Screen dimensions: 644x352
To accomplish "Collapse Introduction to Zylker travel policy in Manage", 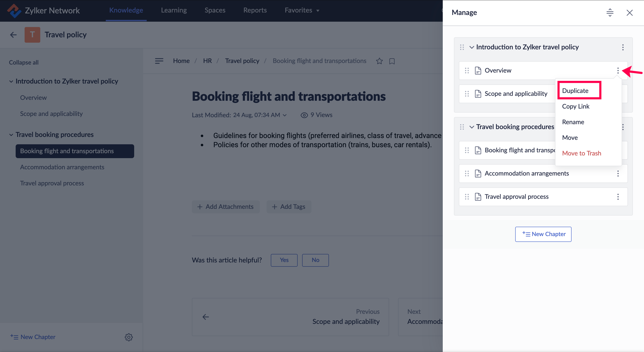I will 472,47.
